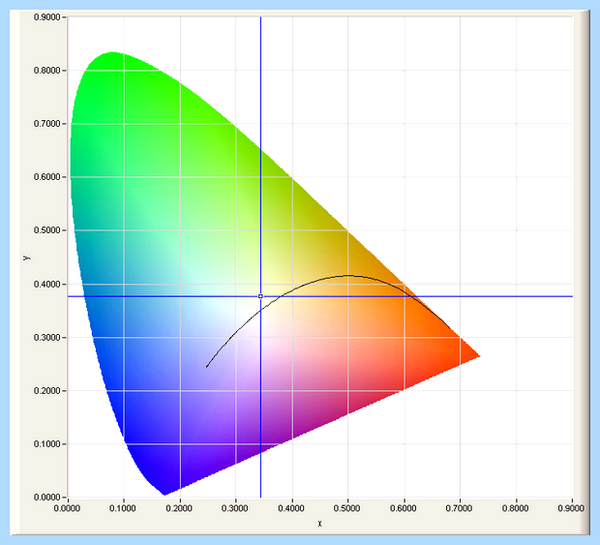
Task: Click the x-axis label 0.7000
Action: tap(459, 508)
